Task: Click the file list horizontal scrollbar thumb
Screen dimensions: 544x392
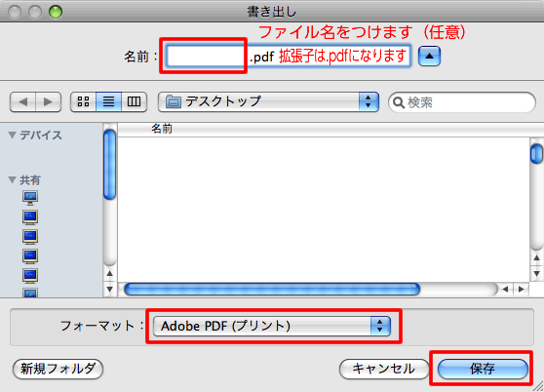Action: [272, 289]
